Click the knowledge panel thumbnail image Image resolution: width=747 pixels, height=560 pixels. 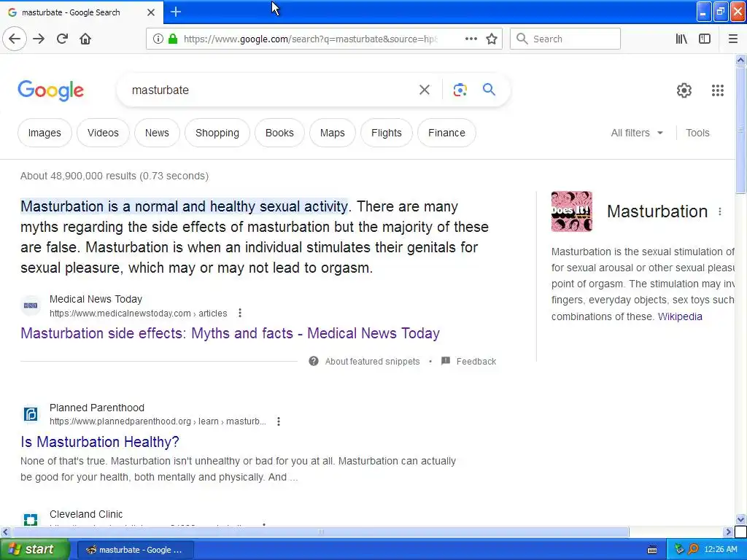tap(572, 211)
